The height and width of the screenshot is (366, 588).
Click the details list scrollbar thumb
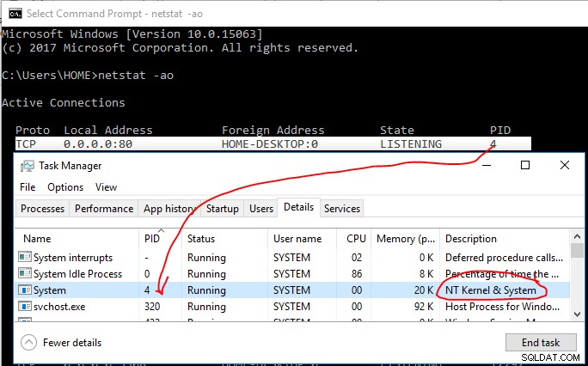coord(577,250)
